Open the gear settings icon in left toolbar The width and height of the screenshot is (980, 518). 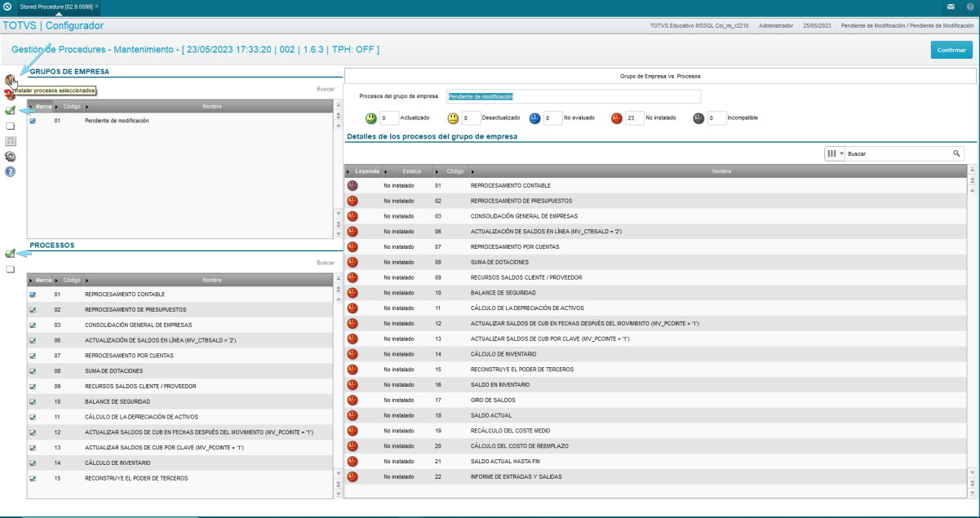point(11,157)
